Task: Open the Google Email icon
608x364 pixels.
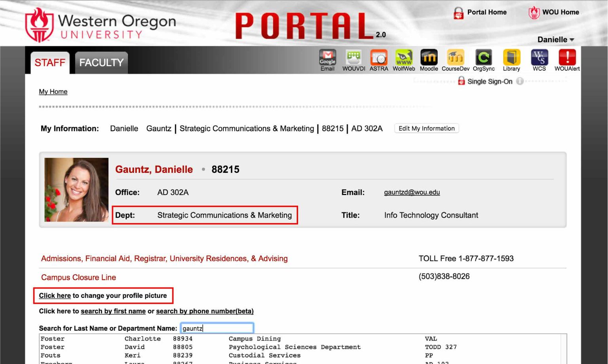Action: tap(327, 58)
